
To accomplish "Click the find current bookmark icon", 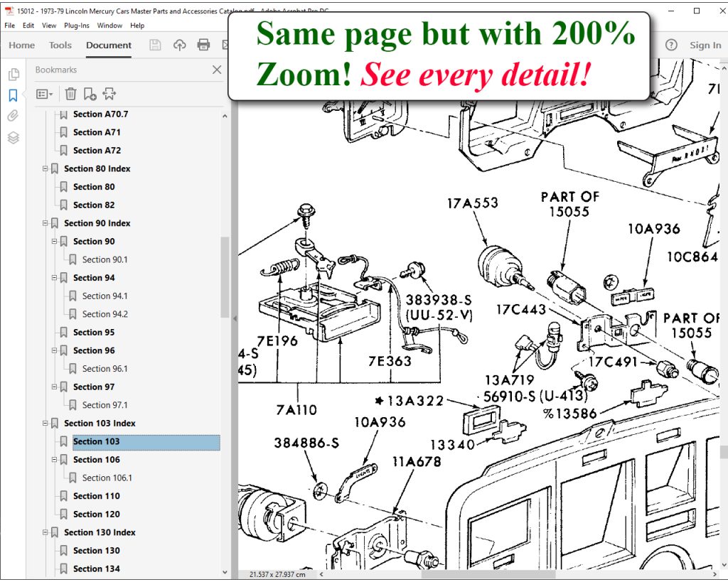I will [109, 95].
